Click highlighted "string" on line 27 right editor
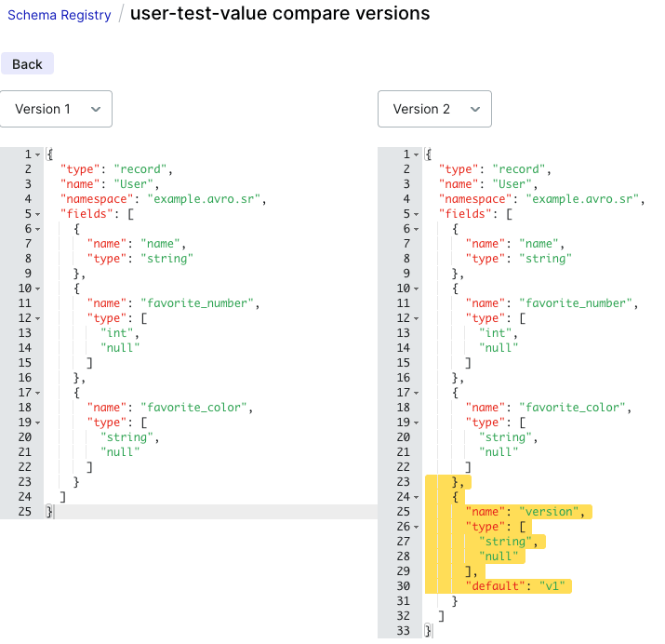This screenshot has height=644, width=665. (x=506, y=542)
